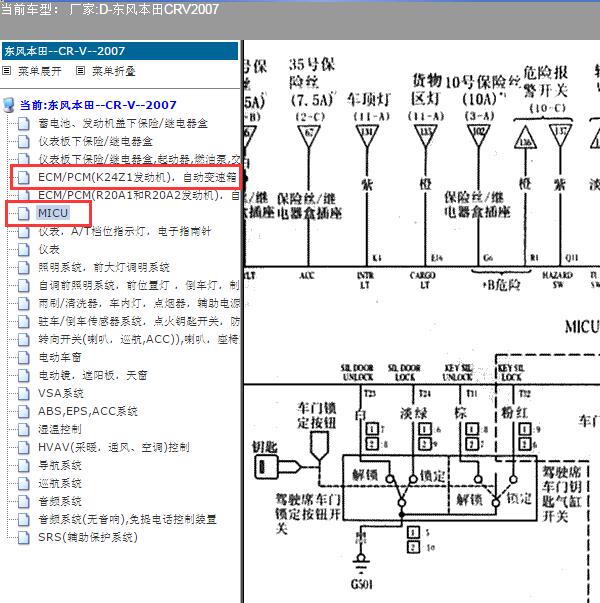600x603 pixels.
Task: Open 巡航系统 entry
Action: 60,483
